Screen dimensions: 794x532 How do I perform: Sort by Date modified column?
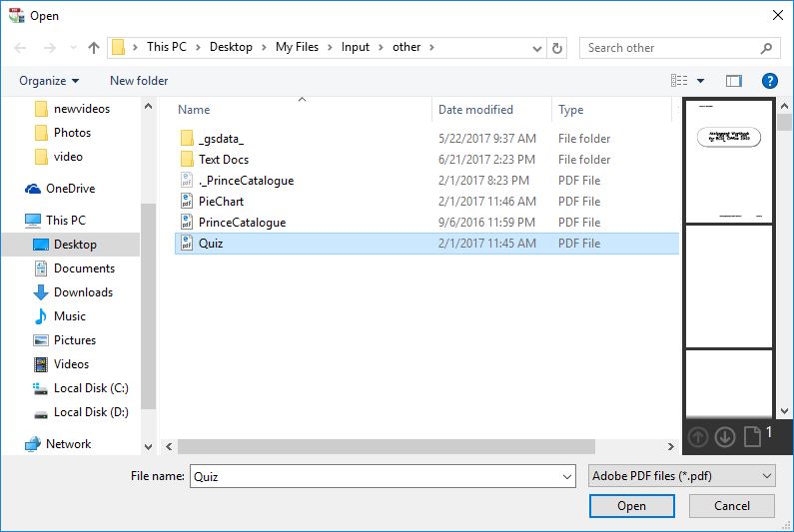point(475,110)
